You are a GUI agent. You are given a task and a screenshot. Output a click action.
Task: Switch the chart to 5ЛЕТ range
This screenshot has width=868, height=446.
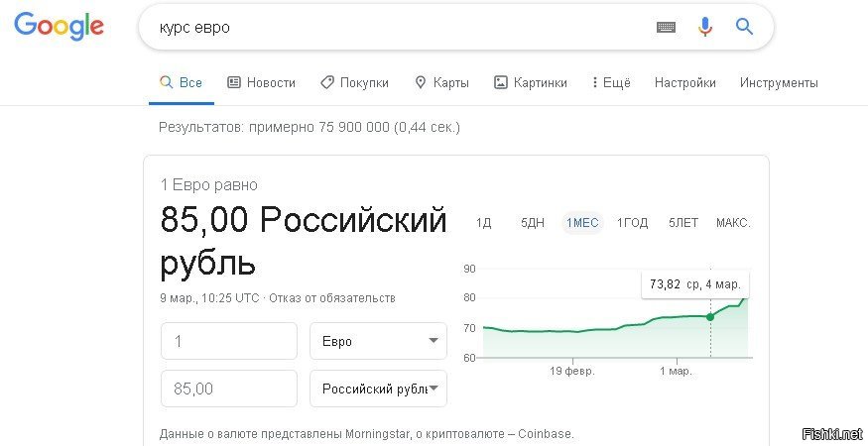coord(683,223)
